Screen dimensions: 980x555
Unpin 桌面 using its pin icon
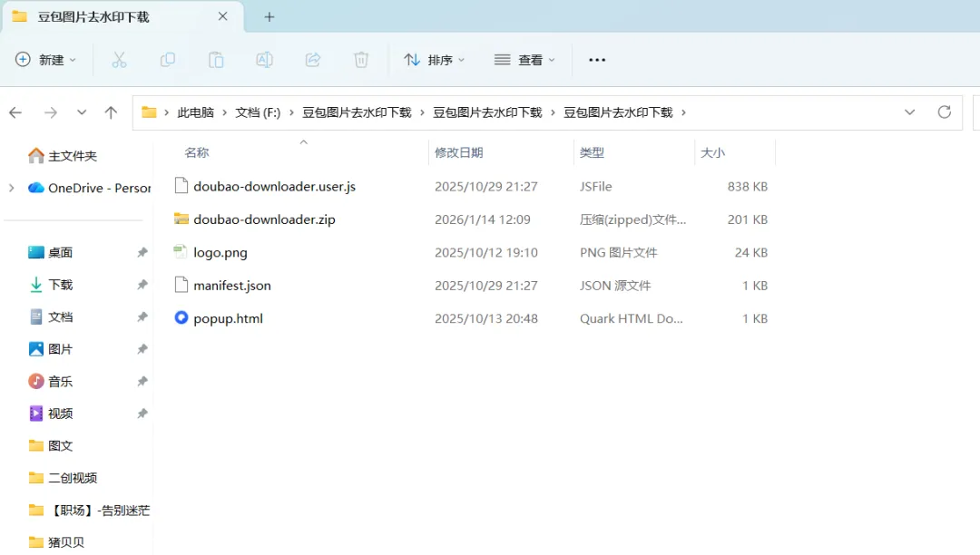point(142,252)
